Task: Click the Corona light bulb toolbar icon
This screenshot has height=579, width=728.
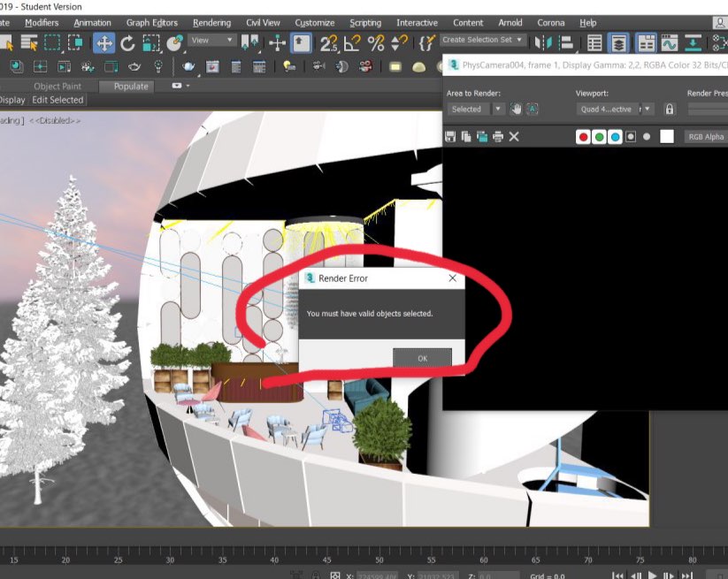Action: point(289,67)
